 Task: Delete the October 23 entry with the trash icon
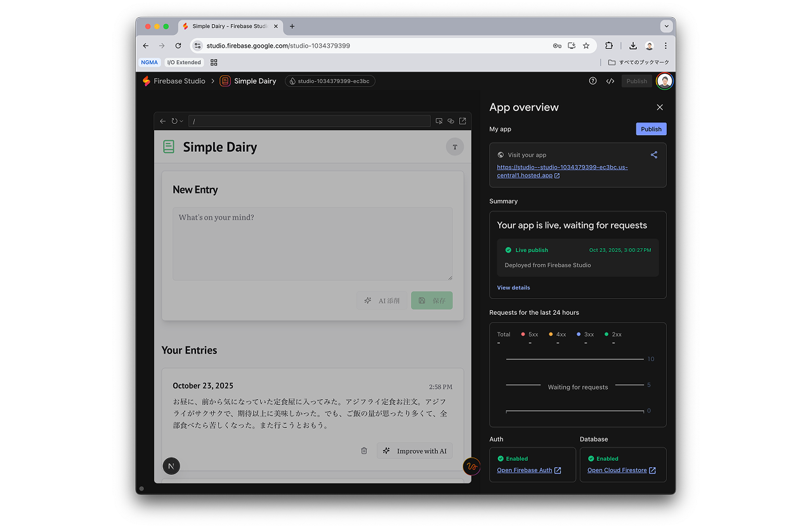[364, 450]
